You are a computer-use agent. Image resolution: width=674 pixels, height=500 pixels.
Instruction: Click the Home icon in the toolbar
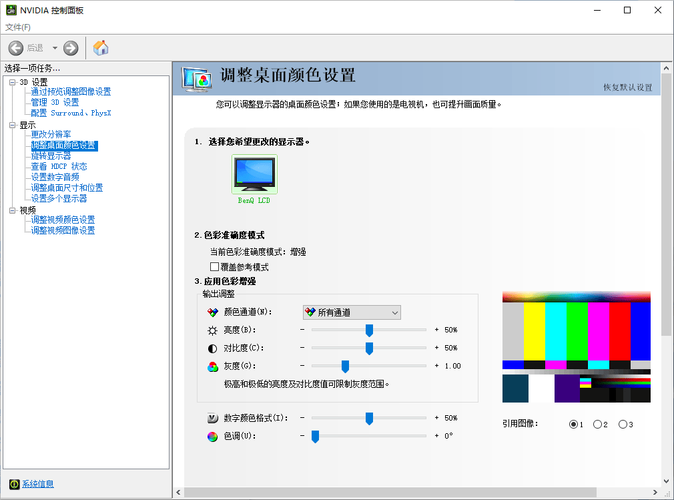[101, 48]
